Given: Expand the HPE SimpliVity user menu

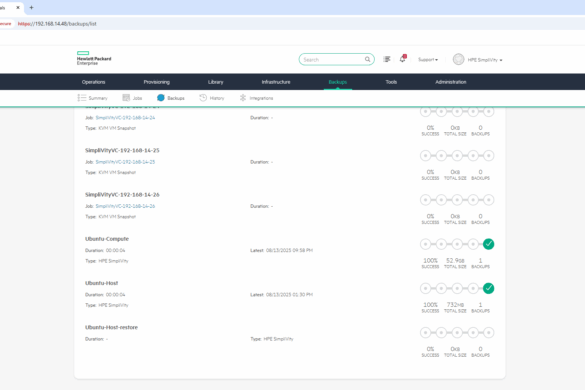Looking at the screenshot, I should click(x=485, y=60).
